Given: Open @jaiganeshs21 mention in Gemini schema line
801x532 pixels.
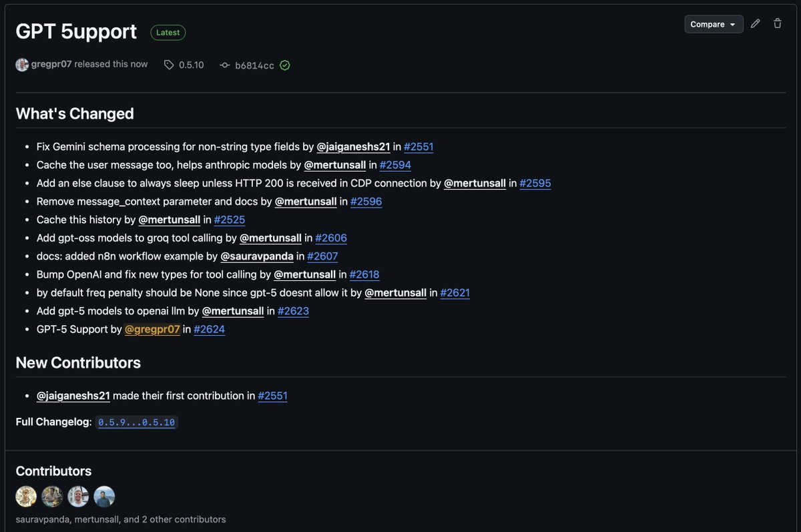Looking at the screenshot, I should tap(353, 146).
